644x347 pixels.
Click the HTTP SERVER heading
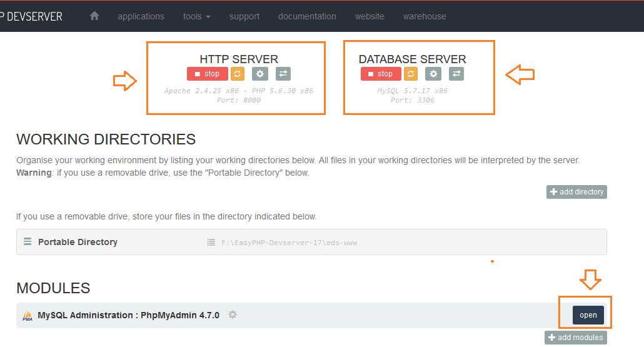(239, 59)
